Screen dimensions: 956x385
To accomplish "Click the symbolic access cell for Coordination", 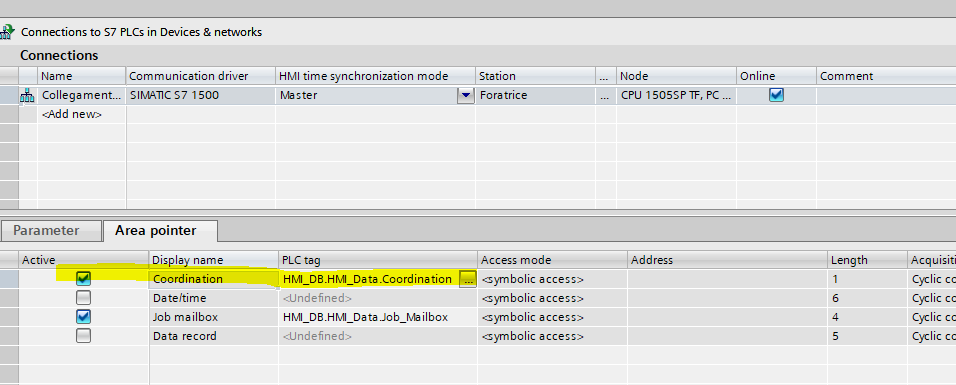I will pos(552,279).
